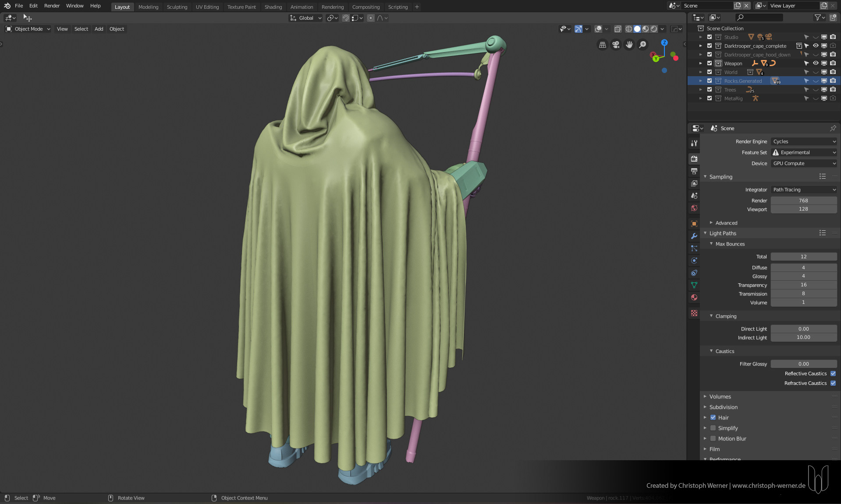Viewport: 841px width, 504px height.
Task: Open the Object Constraints properties tab
Action: coord(694,272)
